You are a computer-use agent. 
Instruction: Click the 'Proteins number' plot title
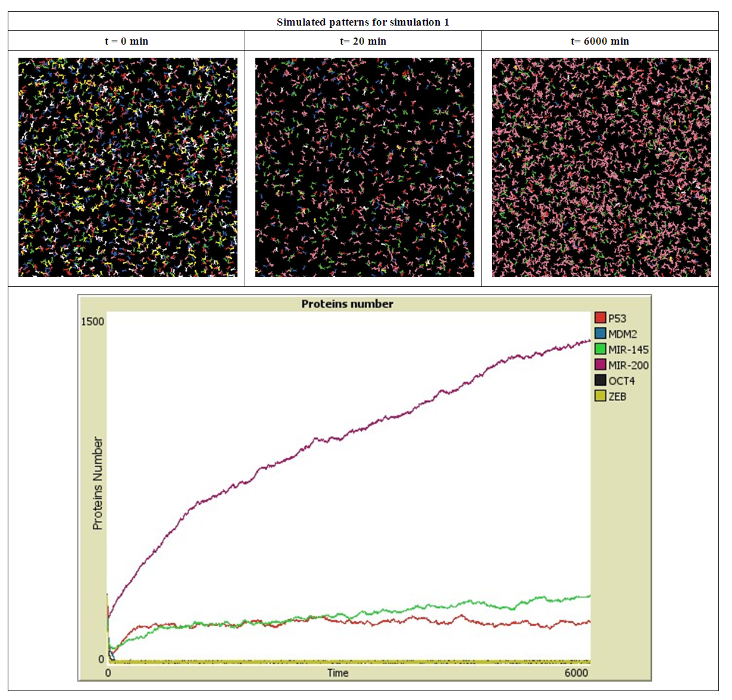tap(347, 304)
